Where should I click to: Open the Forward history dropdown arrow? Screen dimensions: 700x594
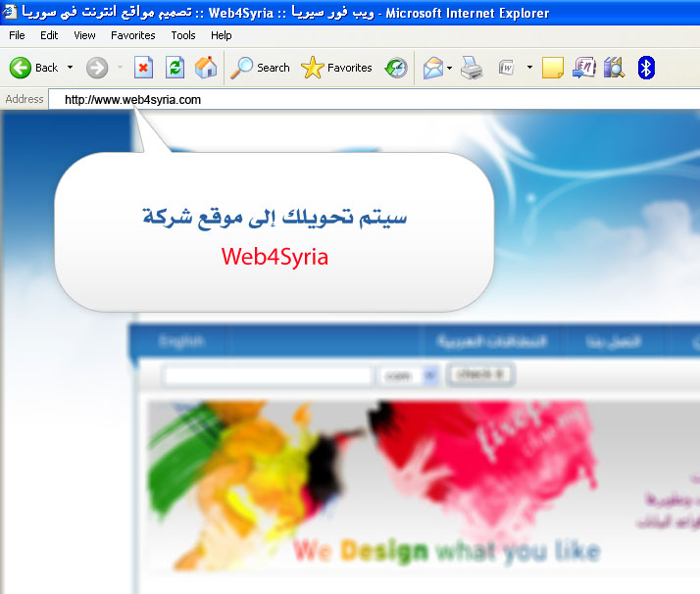[x=120, y=68]
